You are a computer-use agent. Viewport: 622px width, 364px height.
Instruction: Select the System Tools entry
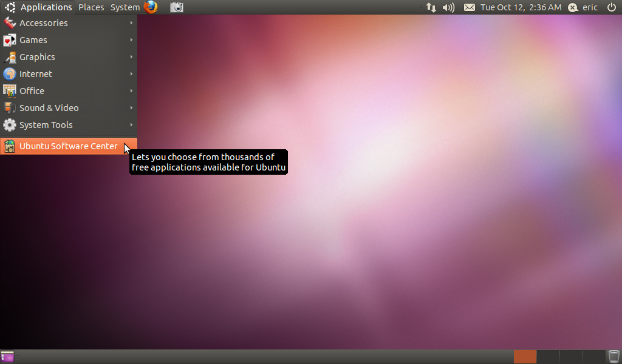click(69, 125)
